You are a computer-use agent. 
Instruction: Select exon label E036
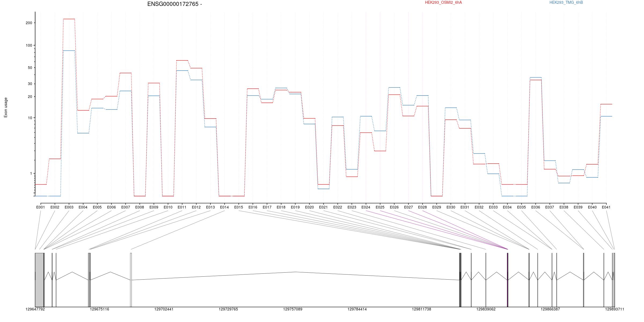tap(536, 207)
